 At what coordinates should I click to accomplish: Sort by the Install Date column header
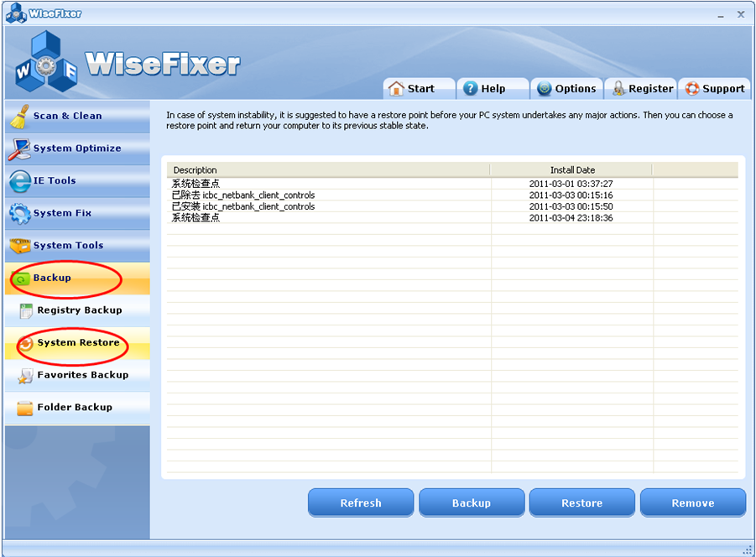[571, 170]
